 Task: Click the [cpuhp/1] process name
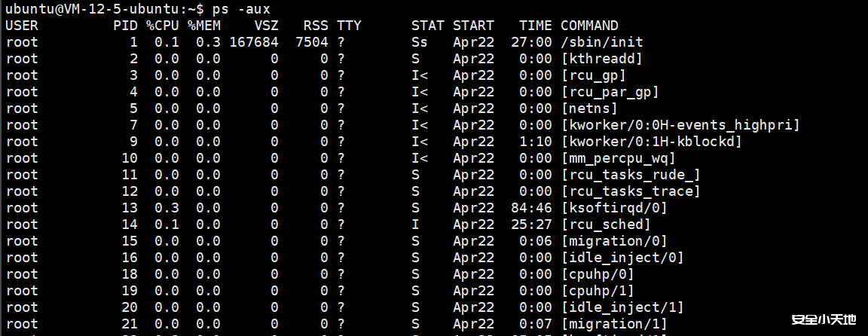(598, 291)
